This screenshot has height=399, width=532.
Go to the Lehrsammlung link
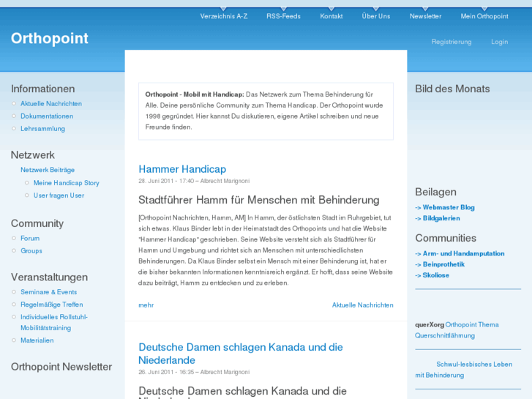pyautogui.click(x=42, y=129)
